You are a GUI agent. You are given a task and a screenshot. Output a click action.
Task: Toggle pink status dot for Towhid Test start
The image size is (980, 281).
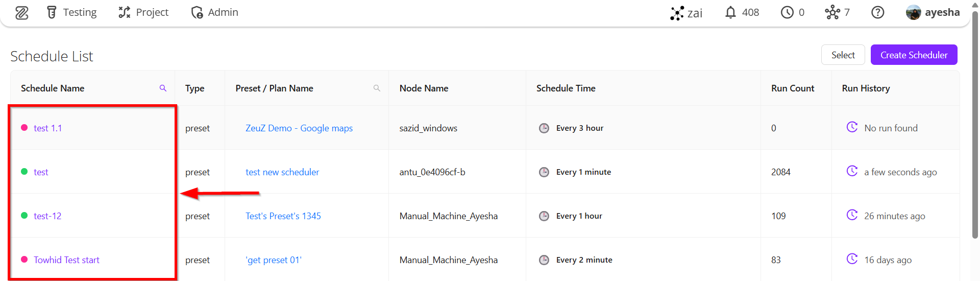(24, 260)
